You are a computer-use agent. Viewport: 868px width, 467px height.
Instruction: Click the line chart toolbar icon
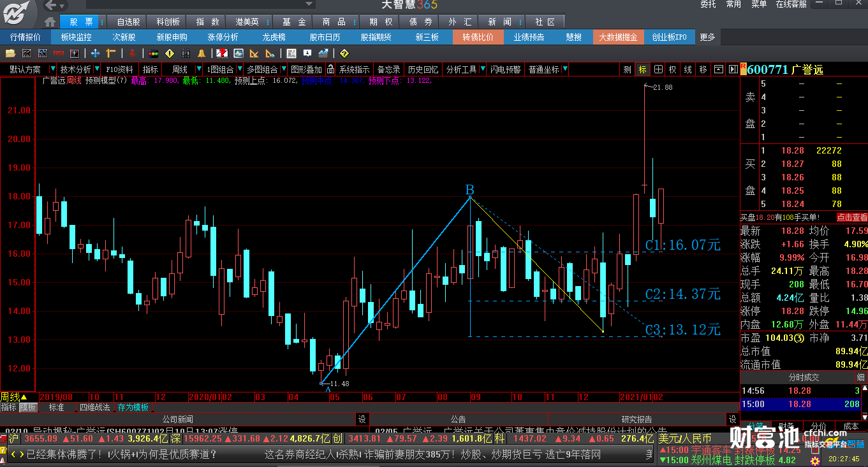(x=27, y=54)
